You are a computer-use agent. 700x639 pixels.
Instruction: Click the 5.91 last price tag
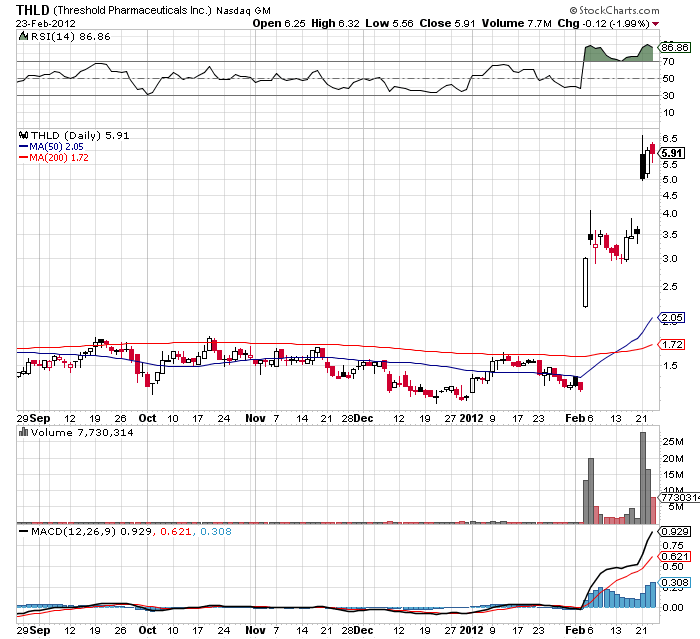pos(672,153)
